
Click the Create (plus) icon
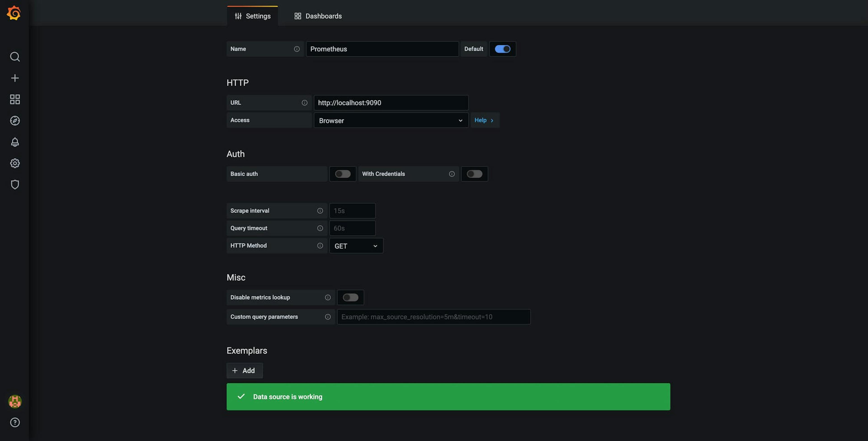pos(15,78)
